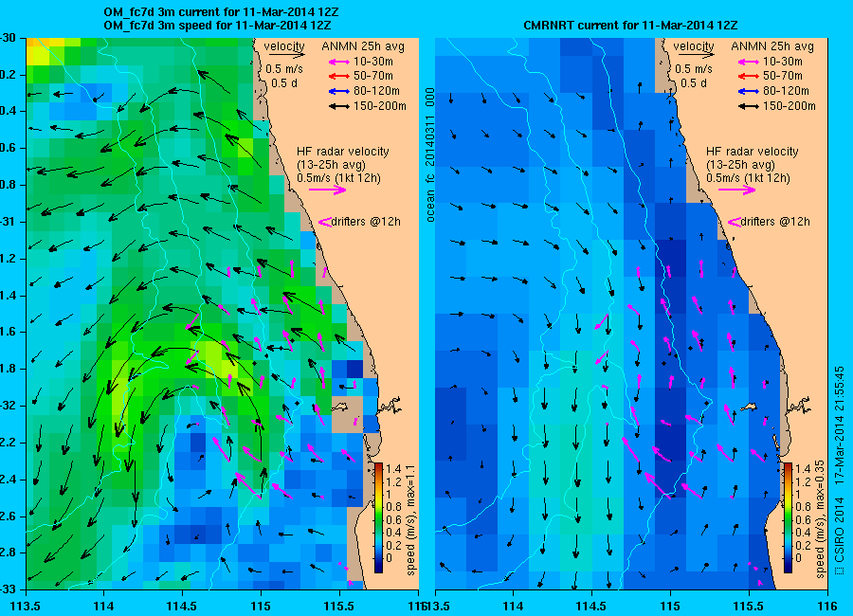Click the right panel blue 80-120m legend arrow
The width and height of the screenshot is (853, 616).
click(748, 91)
